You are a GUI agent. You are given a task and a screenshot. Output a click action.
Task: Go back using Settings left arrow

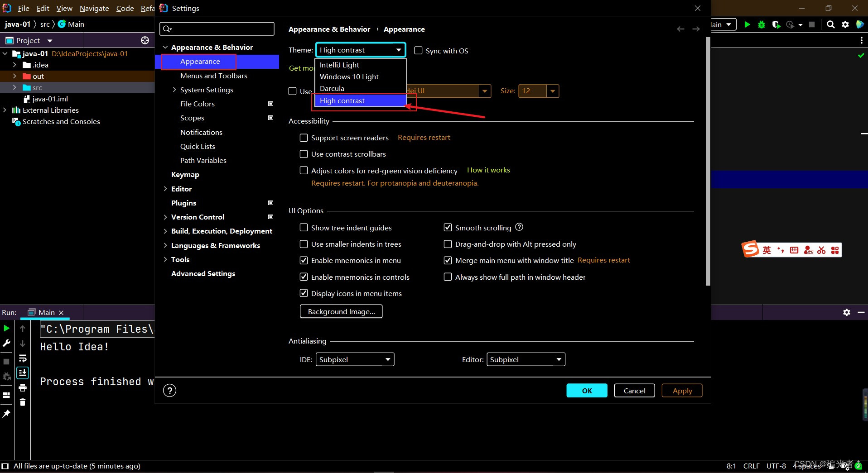680,29
